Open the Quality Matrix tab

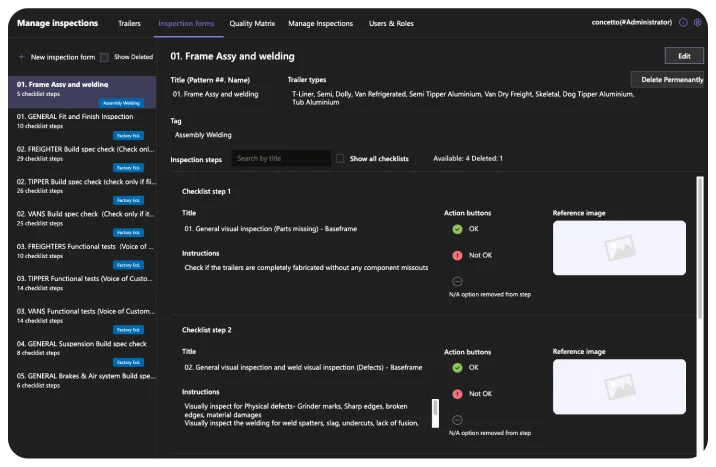252,22
